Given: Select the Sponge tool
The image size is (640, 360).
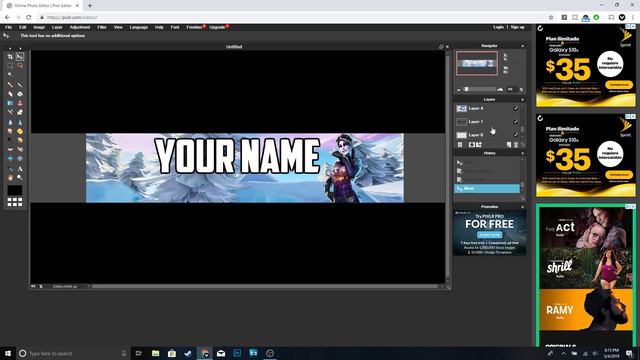Looking at the screenshot, I should [20, 131].
